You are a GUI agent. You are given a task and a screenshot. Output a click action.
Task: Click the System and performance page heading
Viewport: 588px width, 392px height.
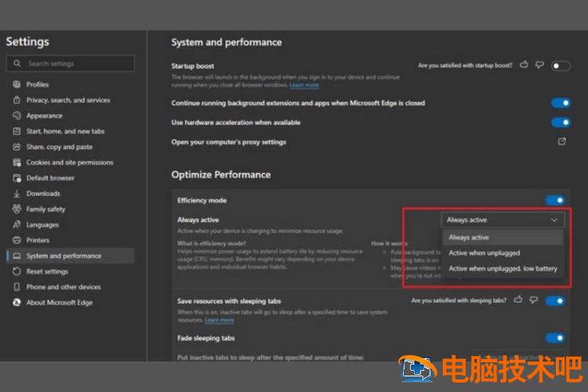227,42
